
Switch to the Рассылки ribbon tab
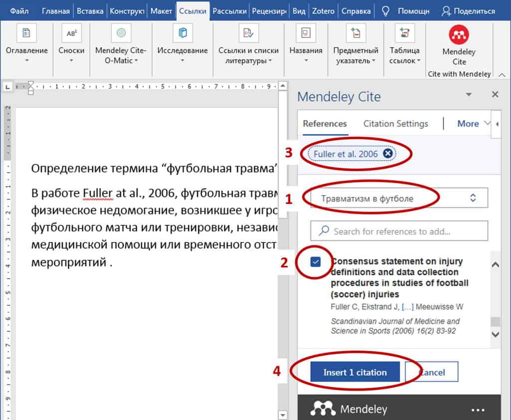point(230,11)
